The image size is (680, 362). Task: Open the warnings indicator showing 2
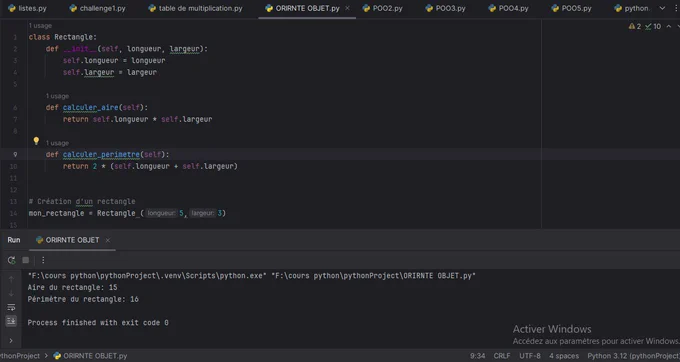634,26
